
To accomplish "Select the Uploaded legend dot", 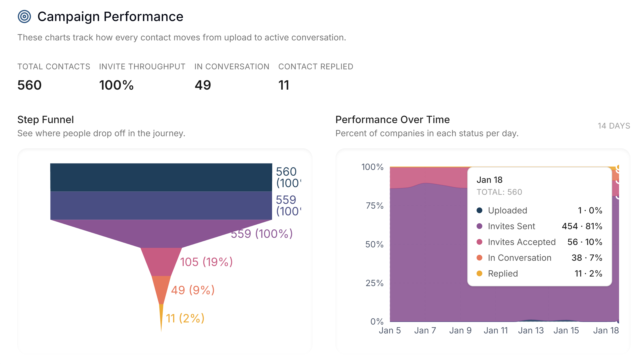I will coord(480,211).
